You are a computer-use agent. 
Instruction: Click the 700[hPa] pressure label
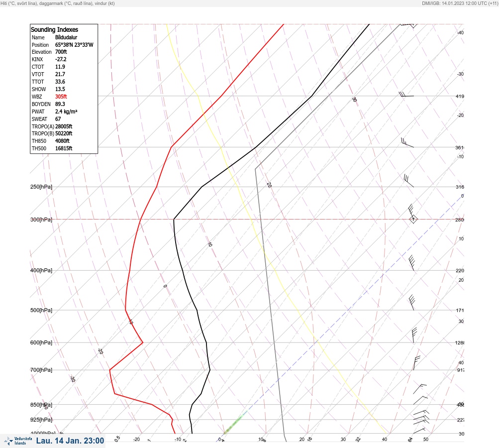tap(41, 370)
